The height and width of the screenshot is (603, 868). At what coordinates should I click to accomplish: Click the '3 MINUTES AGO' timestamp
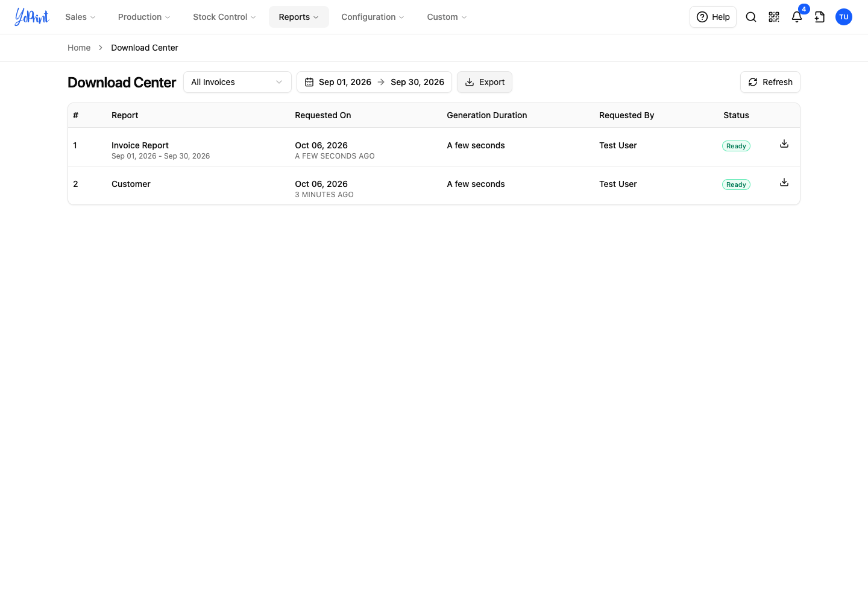324,195
